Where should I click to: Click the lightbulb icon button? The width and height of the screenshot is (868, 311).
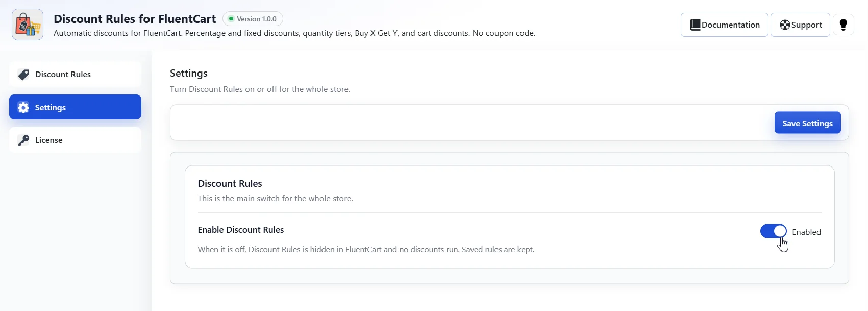point(844,25)
